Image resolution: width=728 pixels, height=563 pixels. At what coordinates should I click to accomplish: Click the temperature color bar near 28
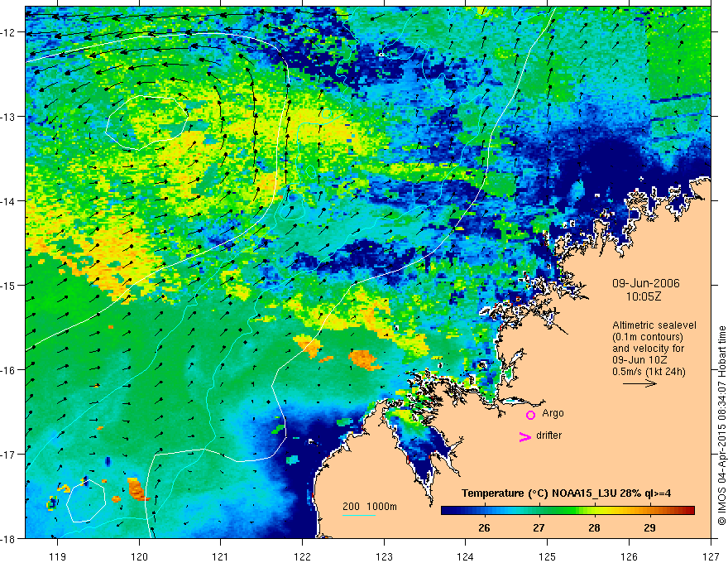click(x=594, y=511)
